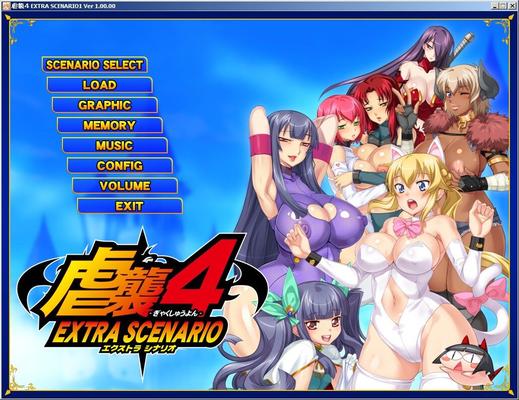Image resolution: width=519 pixels, height=400 pixels.
Task: Click EXIT to quit the game
Action: (x=130, y=206)
